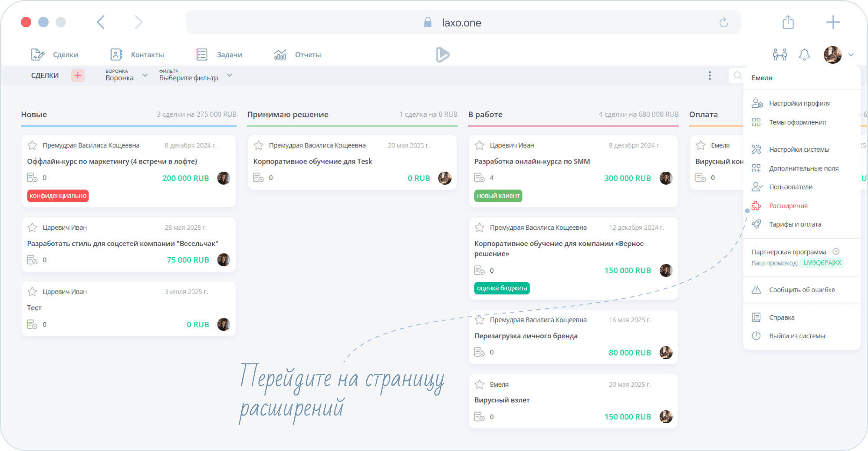Toggle favorite star on 'Тест' deal
Viewport: 868px width, 451px height.
[32, 292]
